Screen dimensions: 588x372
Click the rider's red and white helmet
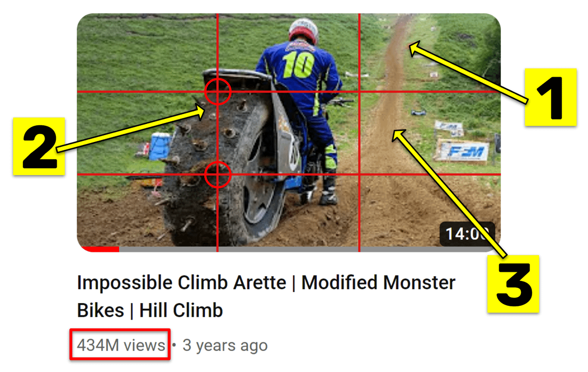(303, 30)
